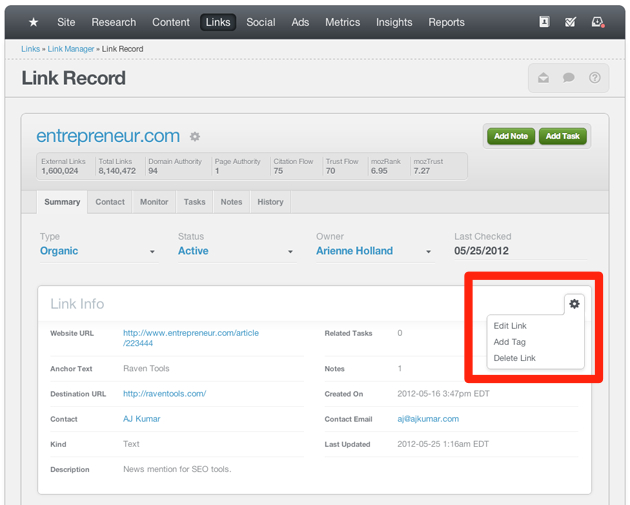Image resolution: width=630 pixels, height=505 pixels.
Task: Open the AJ Kumar contact link
Action: pyautogui.click(x=141, y=419)
